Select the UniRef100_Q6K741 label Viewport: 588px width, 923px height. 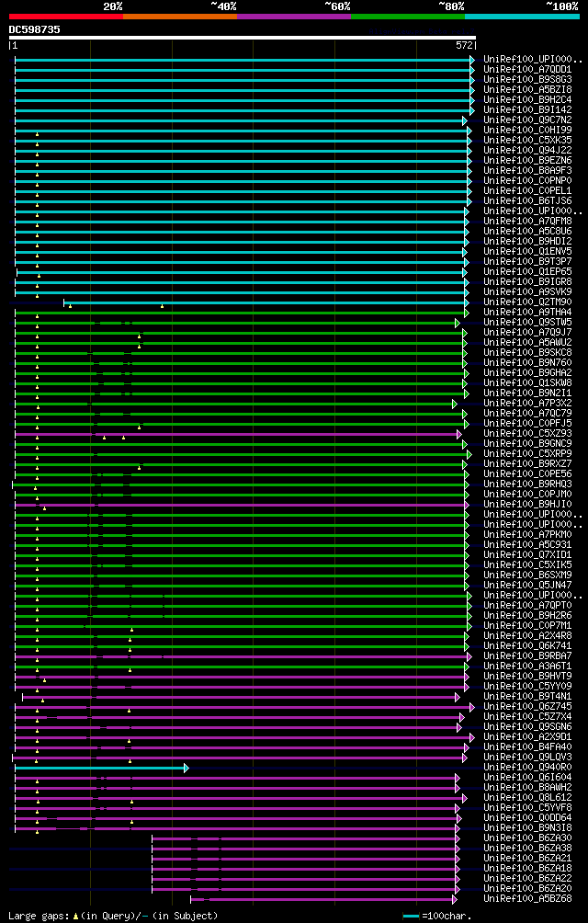pyautogui.click(x=527, y=646)
